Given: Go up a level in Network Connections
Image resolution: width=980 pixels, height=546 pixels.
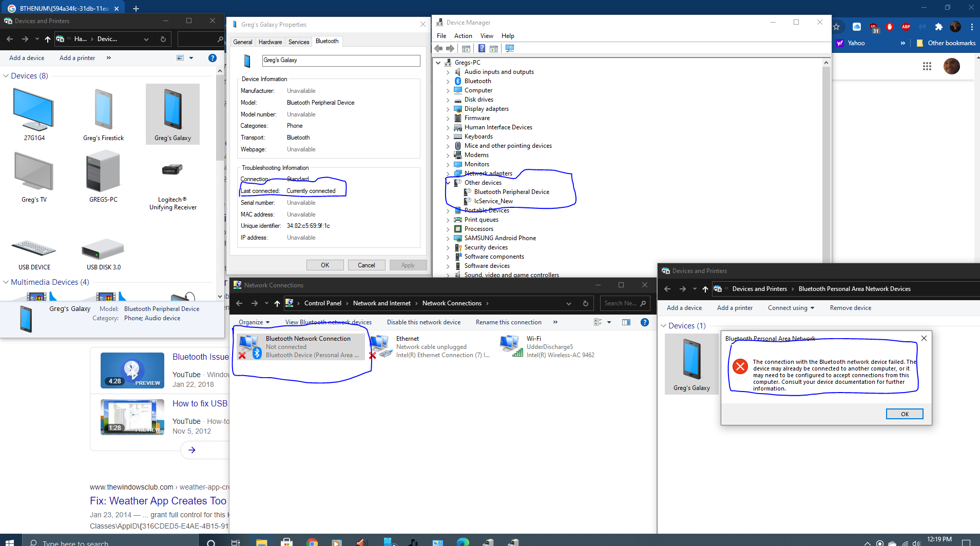Looking at the screenshot, I should click(x=277, y=303).
